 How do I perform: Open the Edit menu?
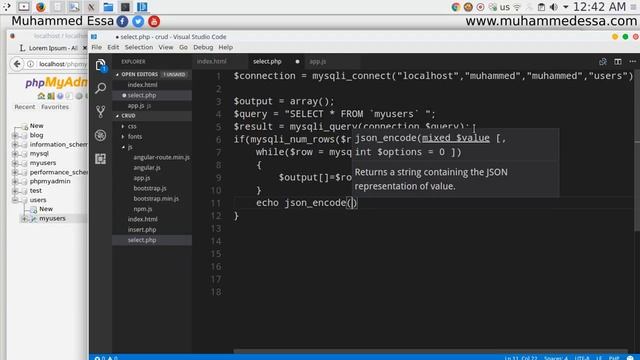(113, 47)
